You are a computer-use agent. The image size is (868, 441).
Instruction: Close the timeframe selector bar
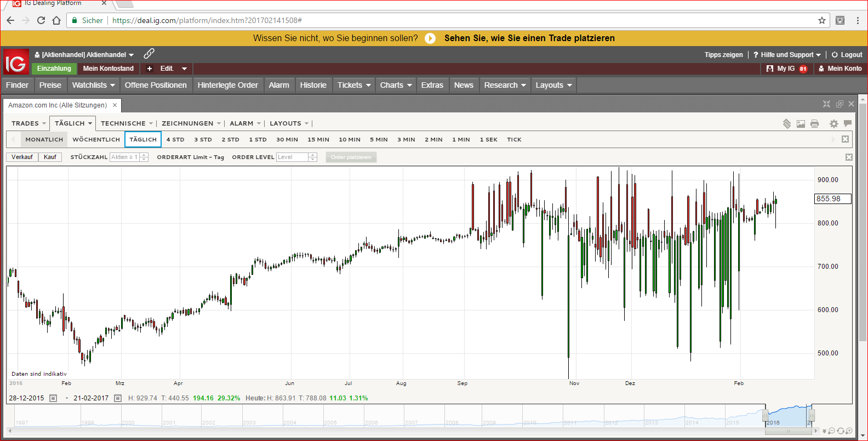pos(846,139)
